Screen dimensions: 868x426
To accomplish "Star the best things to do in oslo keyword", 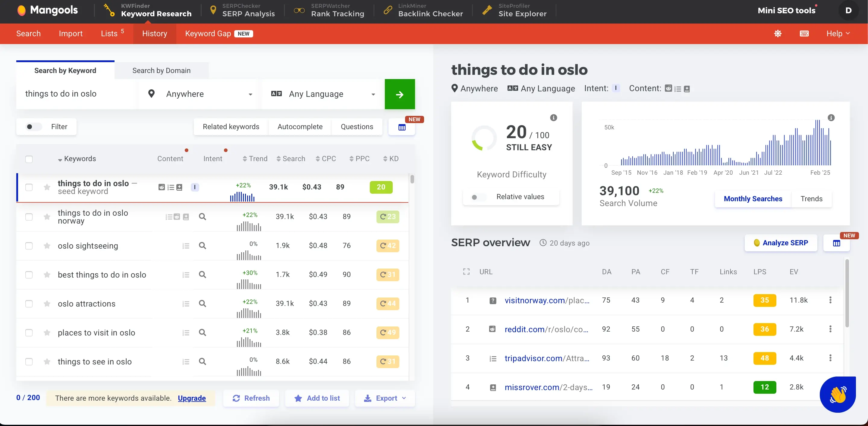I will tap(47, 275).
